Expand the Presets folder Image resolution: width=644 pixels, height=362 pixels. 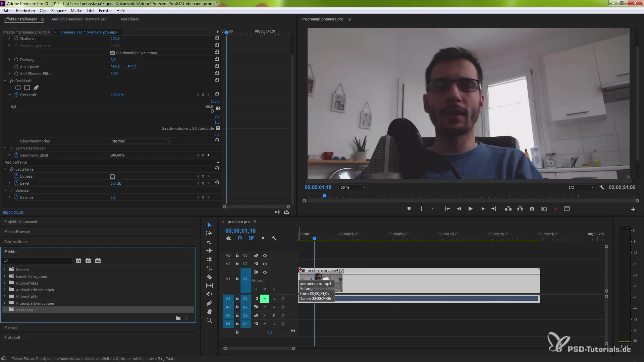(5, 269)
